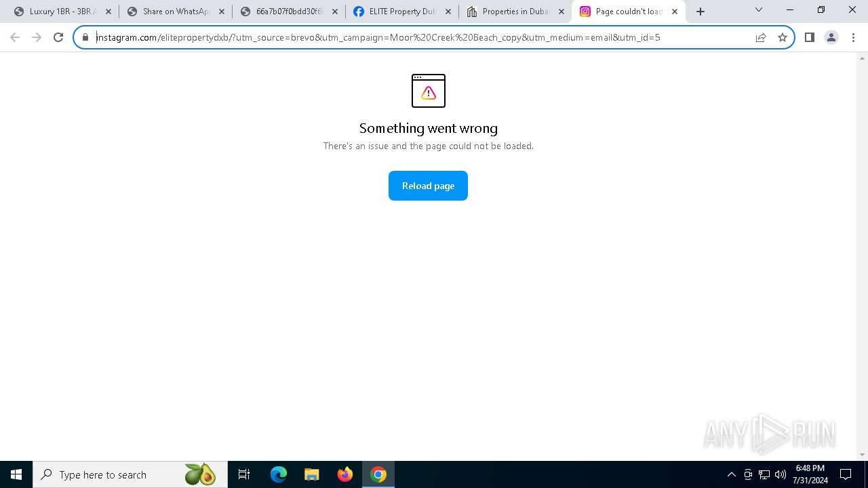Click the warning window icon on page
The image size is (868, 488).
pyautogui.click(x=429, y=91)
